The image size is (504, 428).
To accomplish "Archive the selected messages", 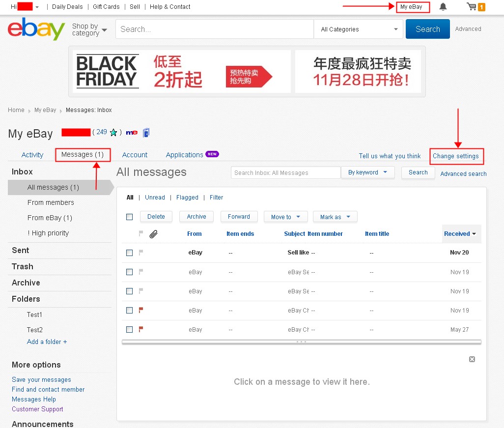I will point(196,217).
